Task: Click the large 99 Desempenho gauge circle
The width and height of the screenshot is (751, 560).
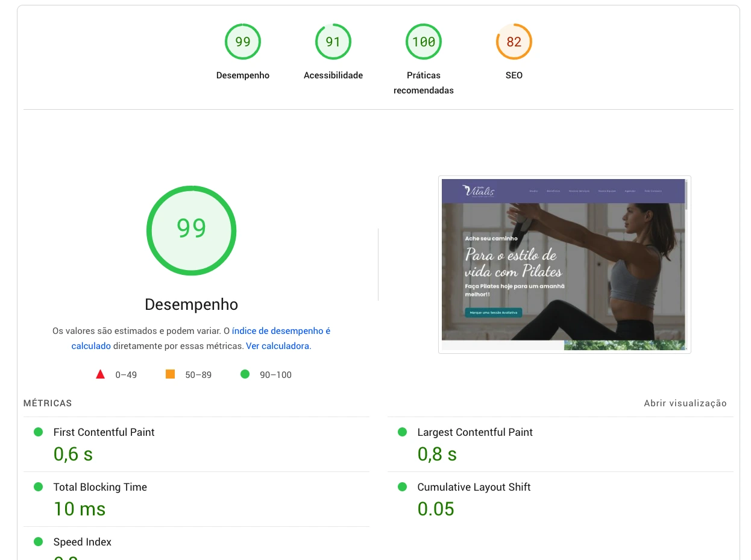Action: point(191,230)
